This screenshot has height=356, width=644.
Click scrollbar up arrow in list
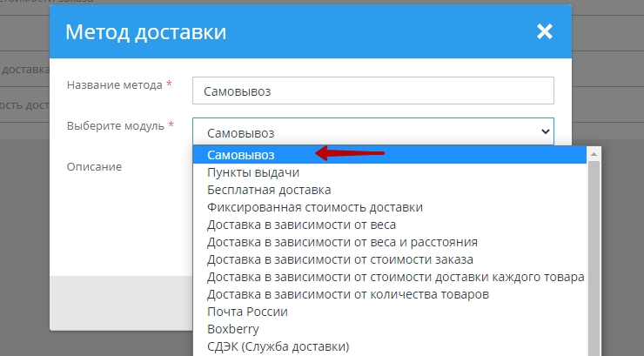[594, 154]
